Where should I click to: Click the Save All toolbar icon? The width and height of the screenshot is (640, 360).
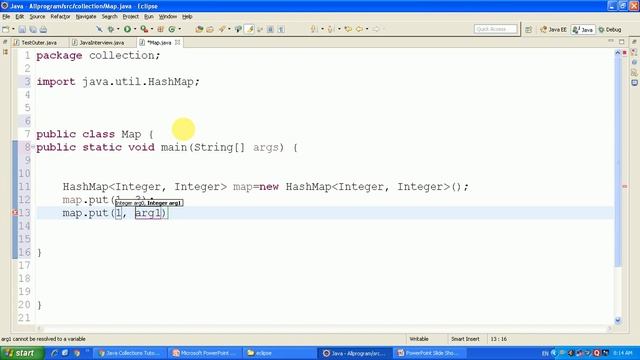click(x=33, y=29)
